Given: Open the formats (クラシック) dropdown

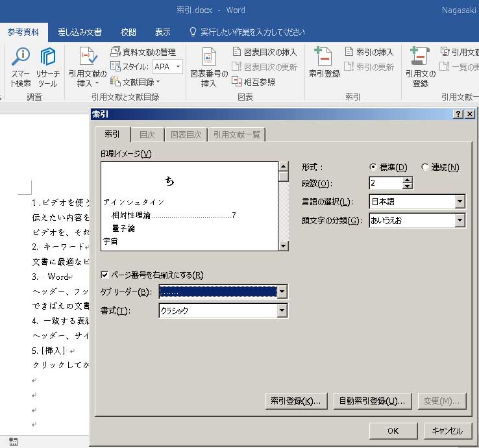Looking at the screenshot, I should tap(282, 311).
